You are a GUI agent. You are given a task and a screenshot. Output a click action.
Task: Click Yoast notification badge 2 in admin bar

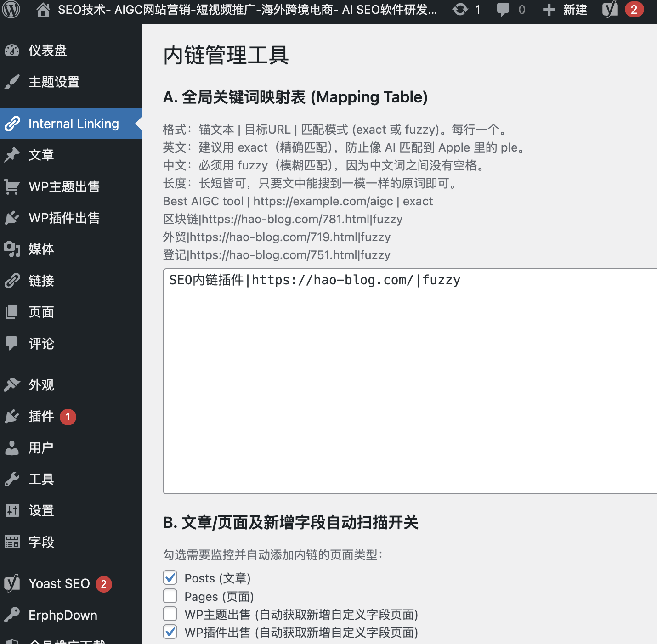[x=634, y=10]
